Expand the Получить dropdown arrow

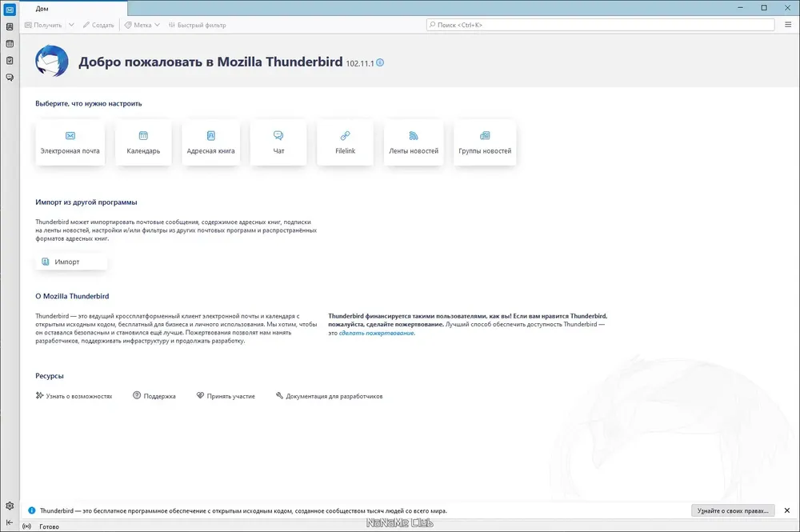[71, 25]
